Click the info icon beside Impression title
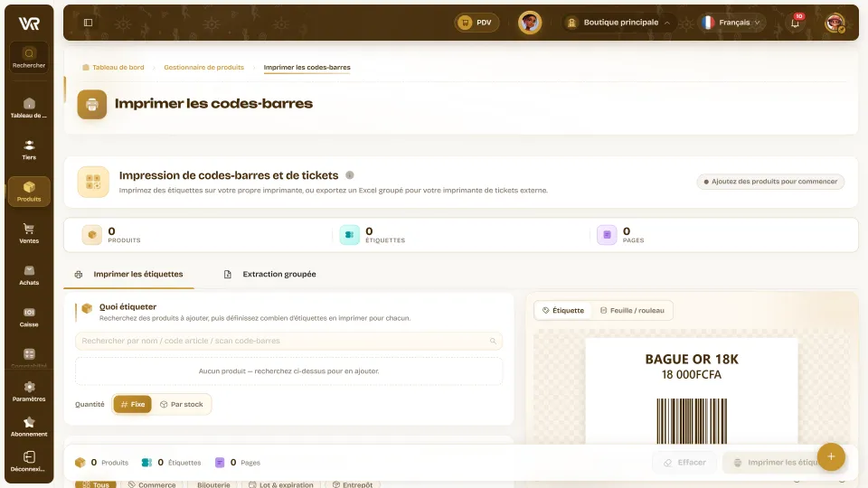 [350, 174]
